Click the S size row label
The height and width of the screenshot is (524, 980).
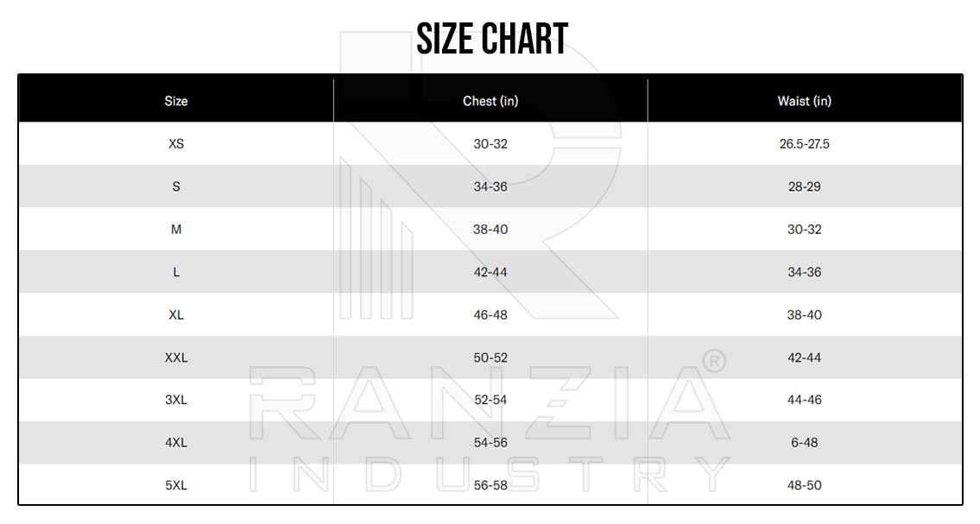176,186
